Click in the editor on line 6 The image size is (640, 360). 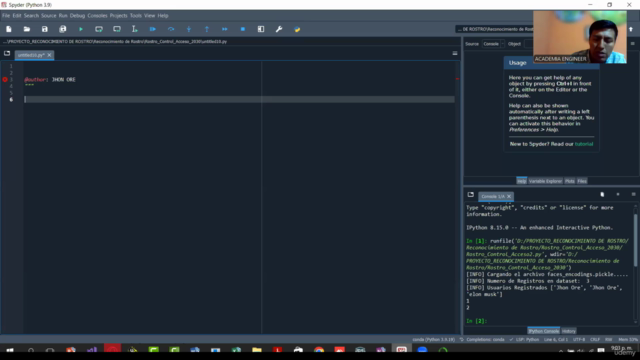coord(239,100)
